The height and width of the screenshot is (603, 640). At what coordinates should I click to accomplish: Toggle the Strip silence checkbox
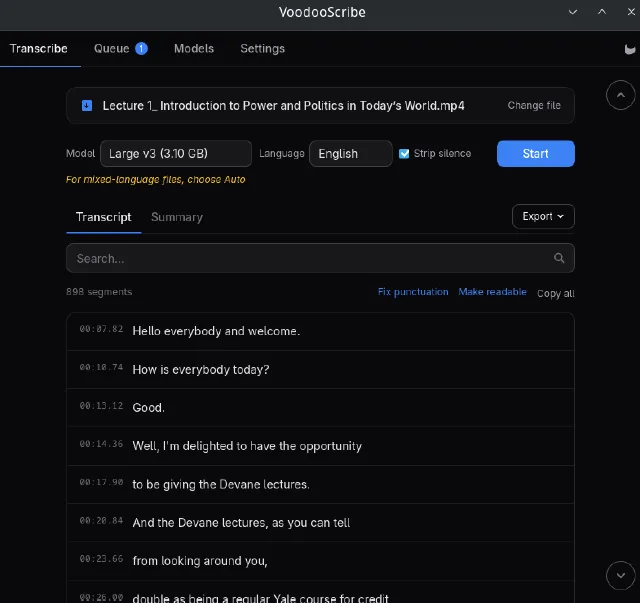point(404,154)
